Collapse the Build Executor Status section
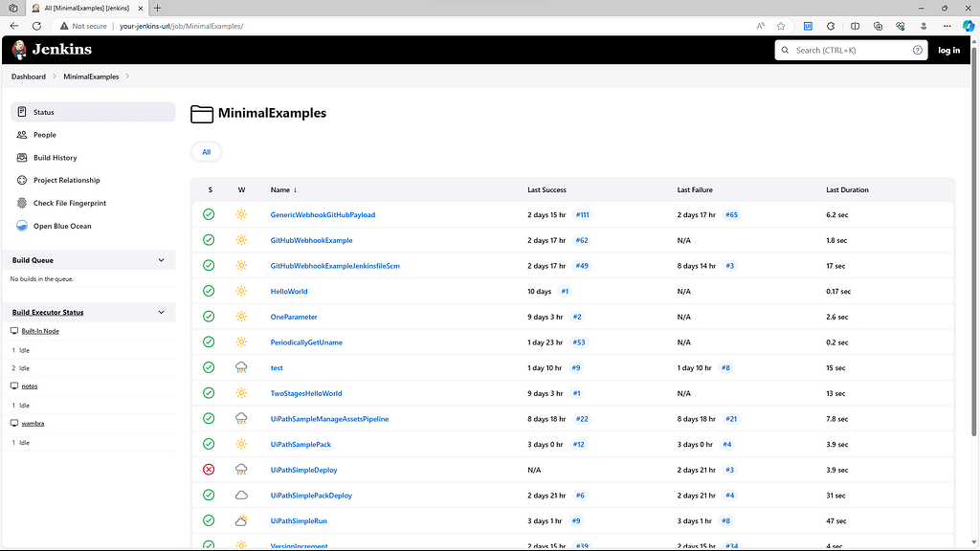Image resolution: width=980 pixels, height=551 pixels. [163, 312]
